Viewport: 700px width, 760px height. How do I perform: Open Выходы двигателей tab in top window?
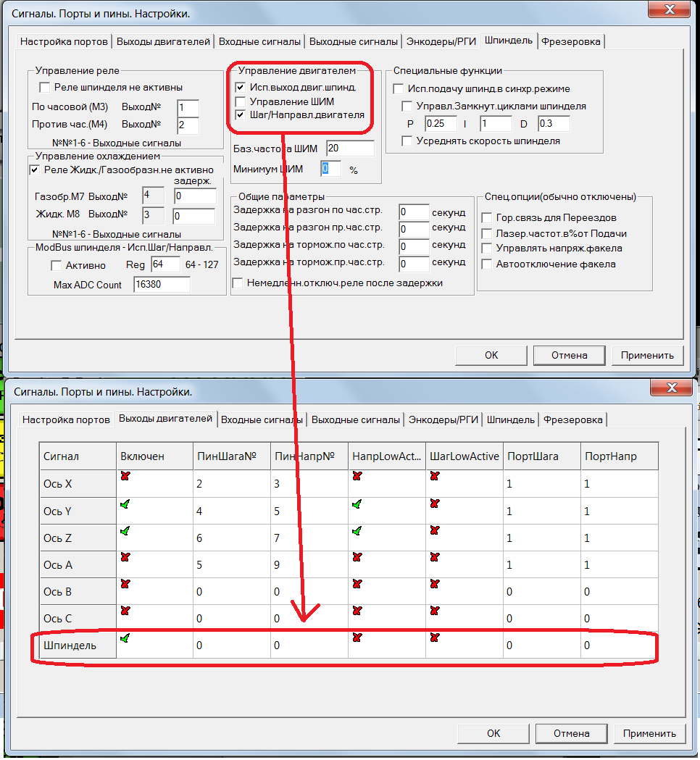163,42
